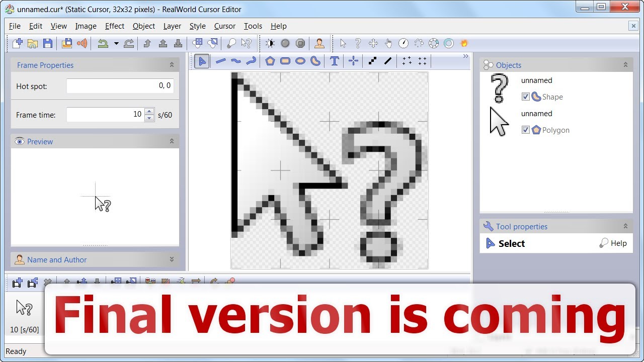Increase frame time with up arrow
Viewport: 644px width, 362px height.
coord(149,111)
